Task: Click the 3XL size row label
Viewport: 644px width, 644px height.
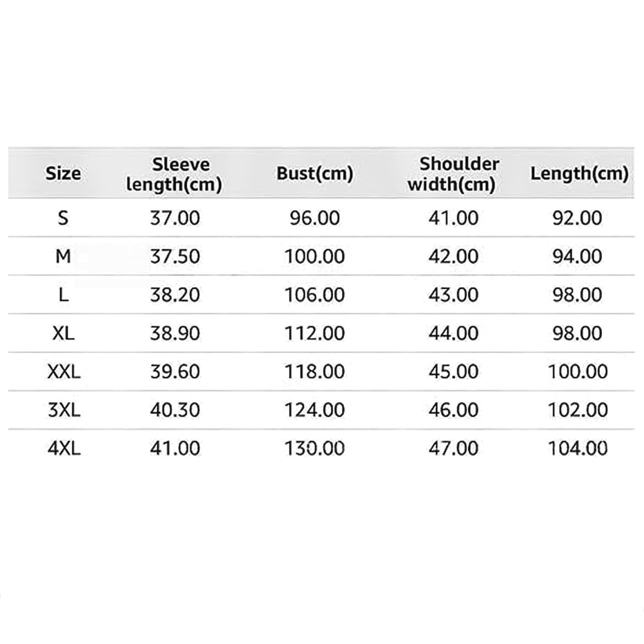Action: click(x=64, y=410)
